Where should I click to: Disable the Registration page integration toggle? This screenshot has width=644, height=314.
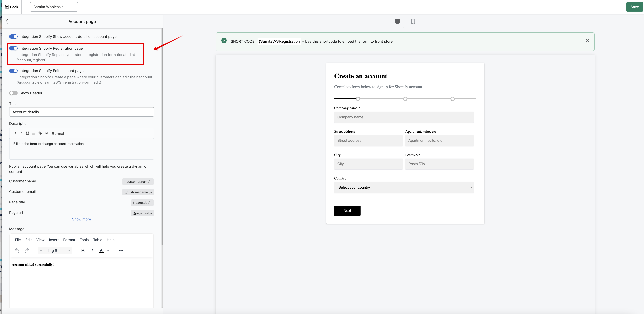point(14,48)
